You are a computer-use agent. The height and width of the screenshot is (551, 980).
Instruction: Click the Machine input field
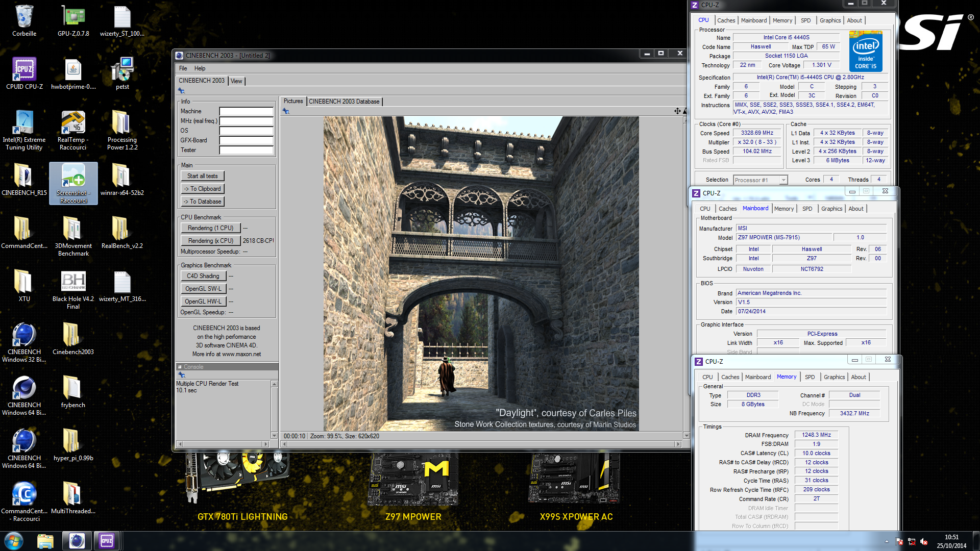coord(247,111)
